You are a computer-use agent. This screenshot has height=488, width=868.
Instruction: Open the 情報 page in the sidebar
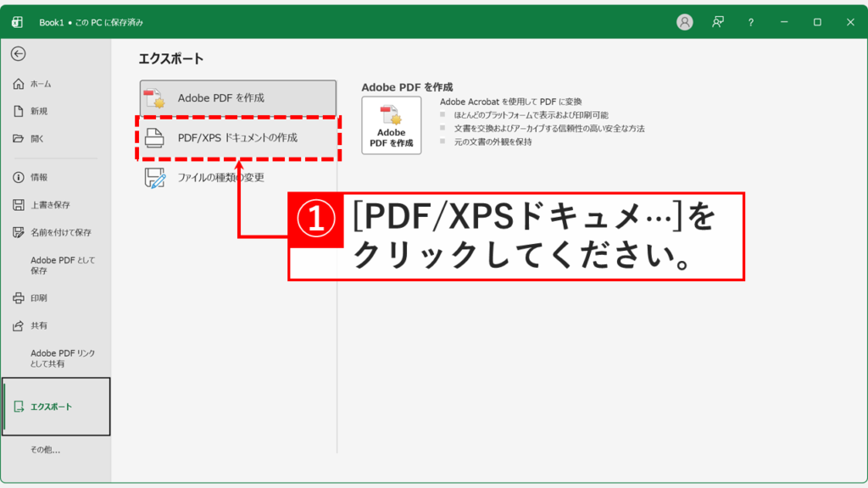55,177
